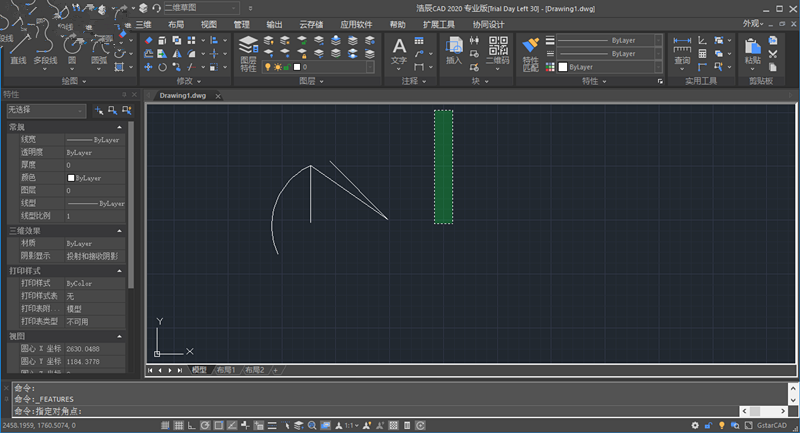Viewport: 800px width, 433px height.
Task: Expand the 无选择 selection dropdown
Action: 45,111
